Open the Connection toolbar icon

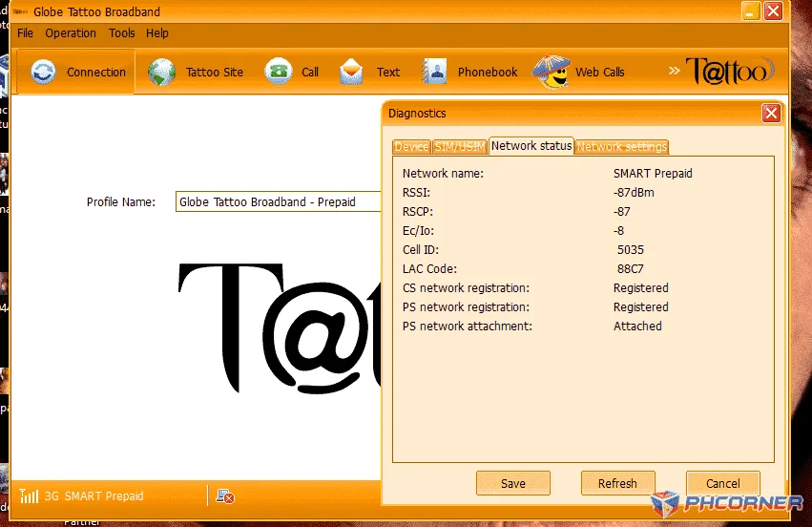point(43,72)
